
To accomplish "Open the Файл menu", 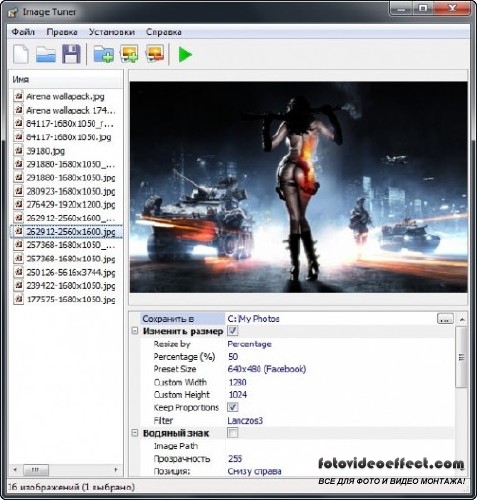I will click(23, 32).
